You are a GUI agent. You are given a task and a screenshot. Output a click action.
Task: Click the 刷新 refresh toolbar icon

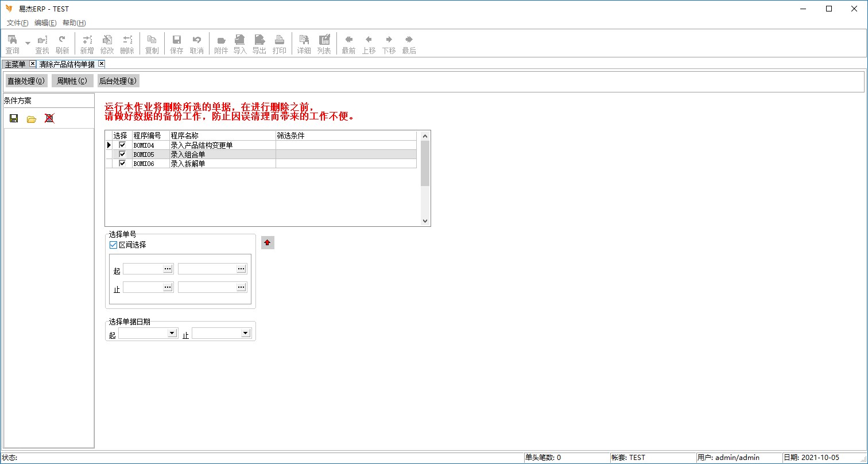(62, 44)
